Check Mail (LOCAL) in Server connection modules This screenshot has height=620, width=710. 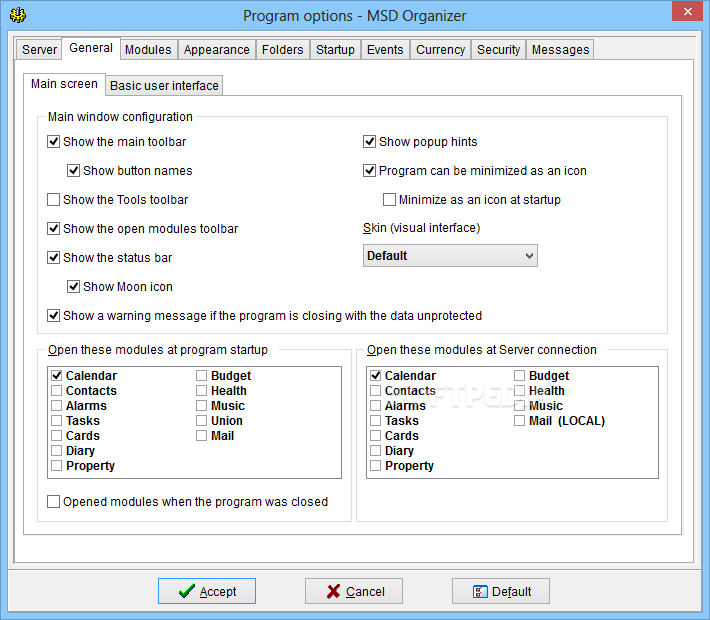519,420
